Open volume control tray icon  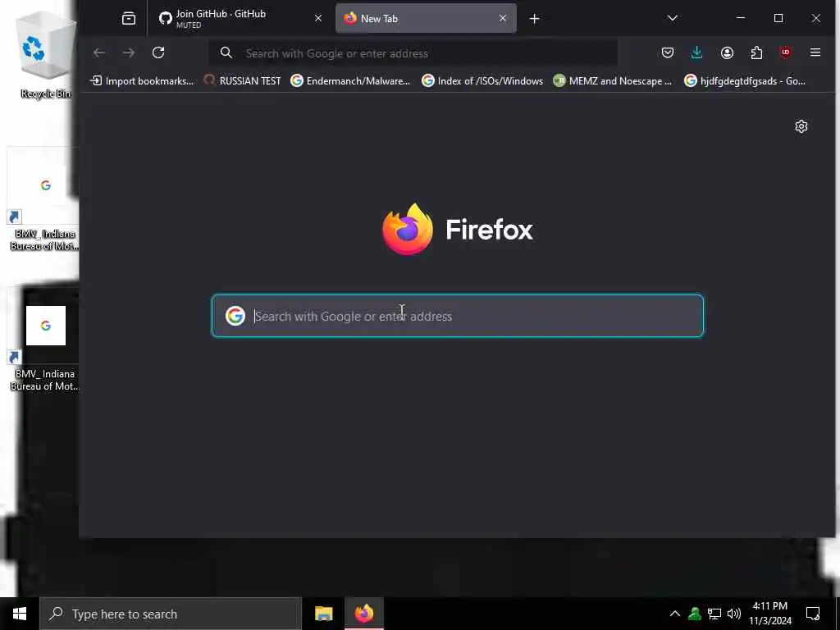pos(734,614)
